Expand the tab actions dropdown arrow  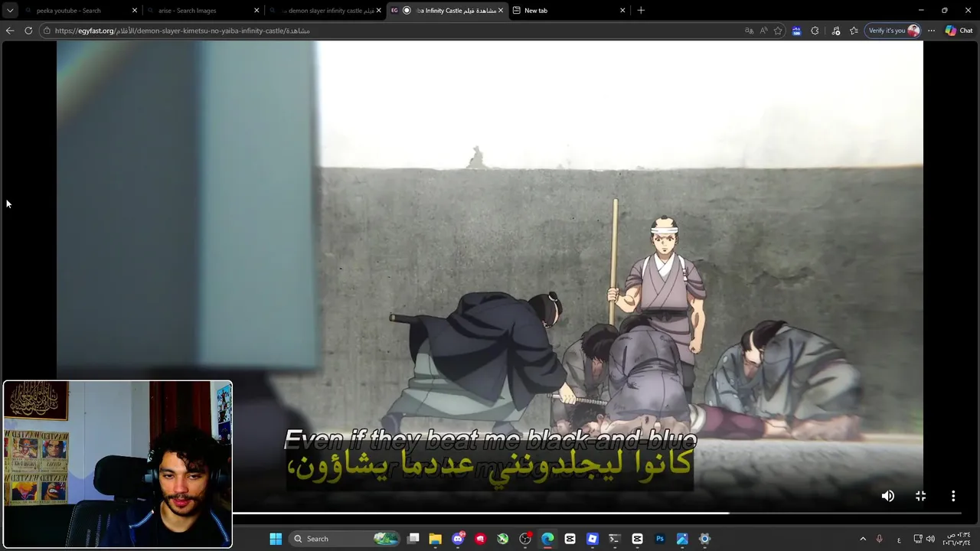click(10, 11)
